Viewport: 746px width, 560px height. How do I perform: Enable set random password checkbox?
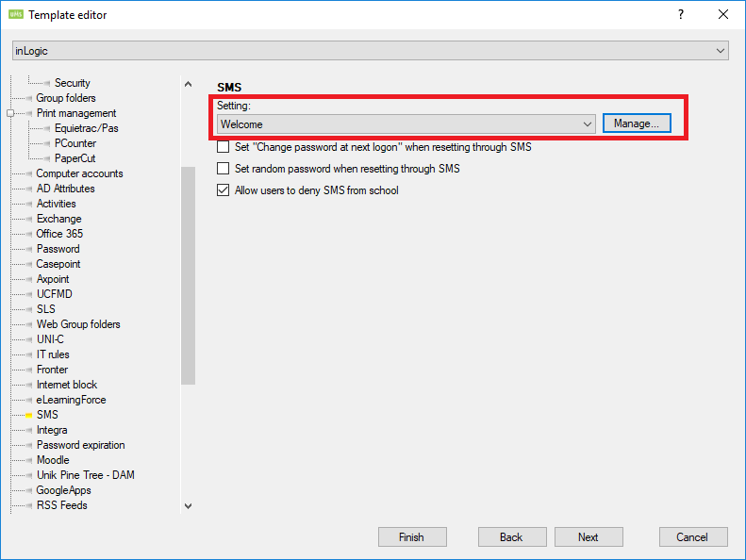[x=224, y=169]
